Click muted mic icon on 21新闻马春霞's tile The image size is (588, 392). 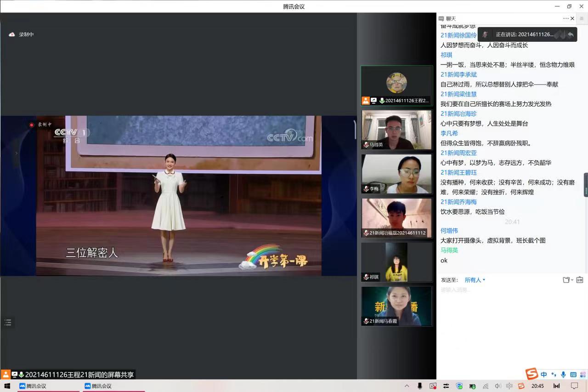tap(366, 321)
